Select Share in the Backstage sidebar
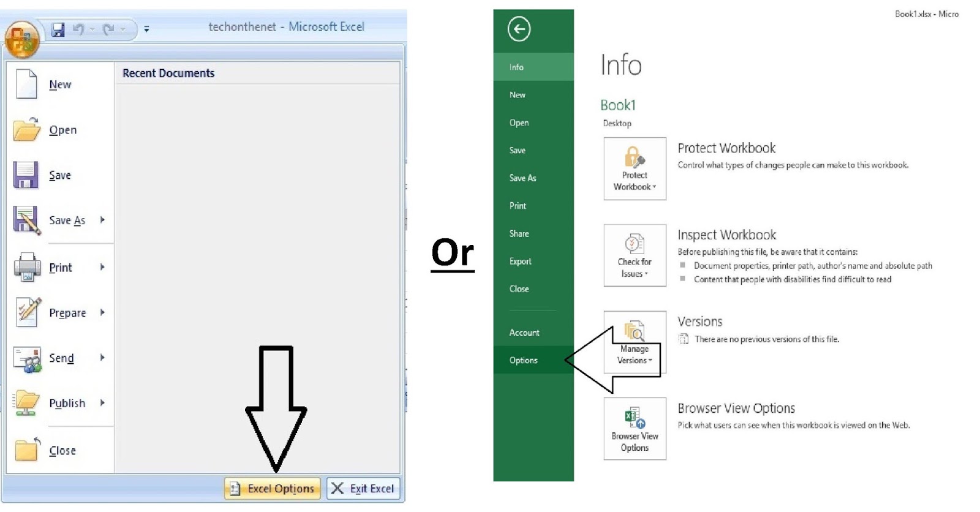The width and height of the screenshot is (980, 512). 533,233
